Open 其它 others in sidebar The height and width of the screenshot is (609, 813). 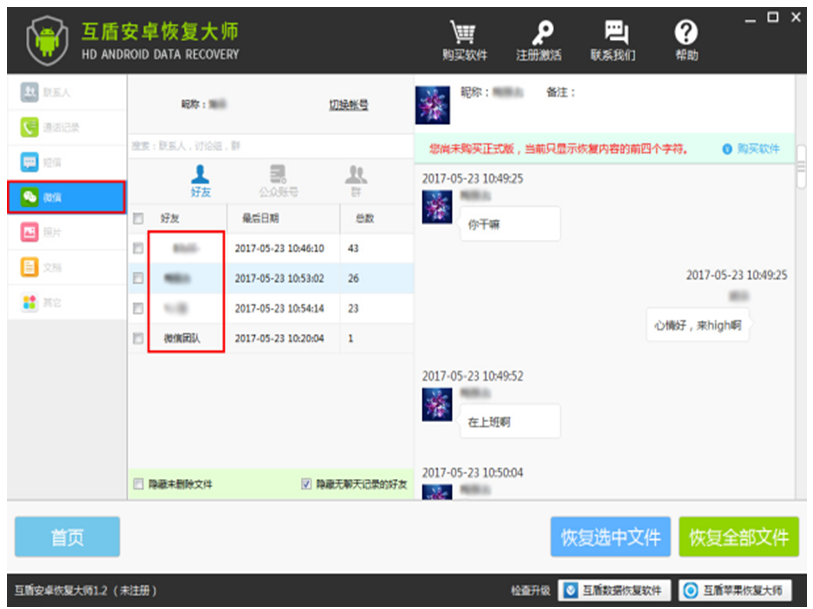coord(66,302)
